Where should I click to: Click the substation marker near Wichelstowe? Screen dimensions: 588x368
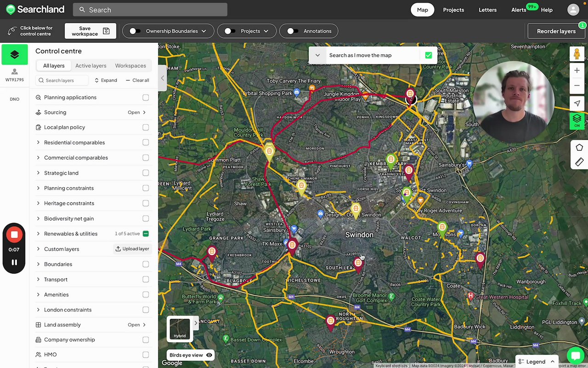[x=292, y=246]
